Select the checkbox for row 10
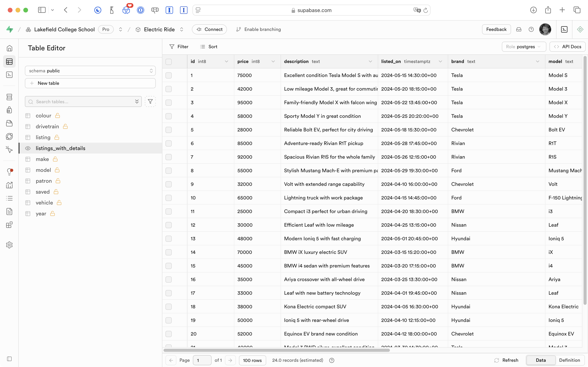 click(168, 198)
